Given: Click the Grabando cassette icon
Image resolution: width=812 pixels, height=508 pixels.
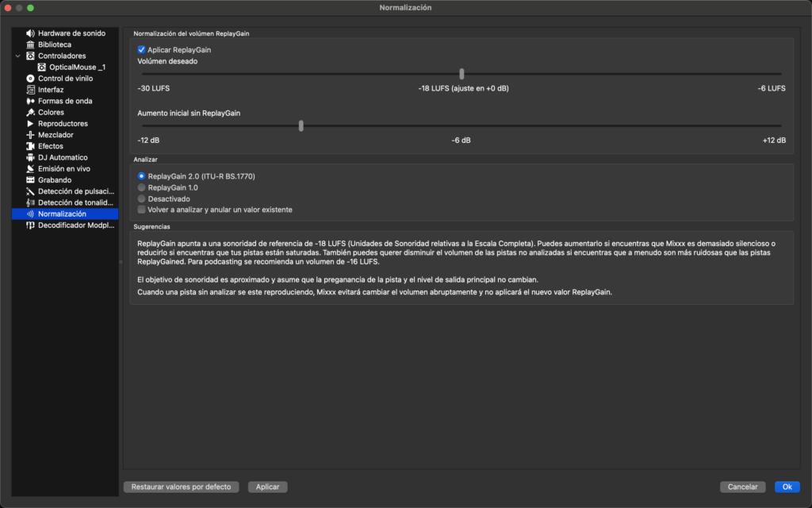Looking at the screenshot, I should click(x=31, y=180).
